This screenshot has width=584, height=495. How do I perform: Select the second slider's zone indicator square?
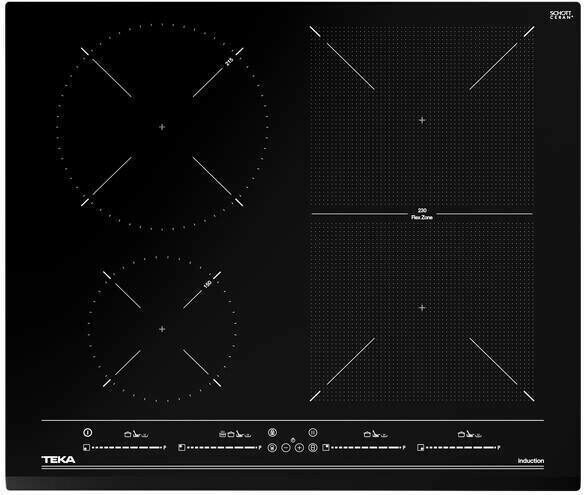click(181, 447)
